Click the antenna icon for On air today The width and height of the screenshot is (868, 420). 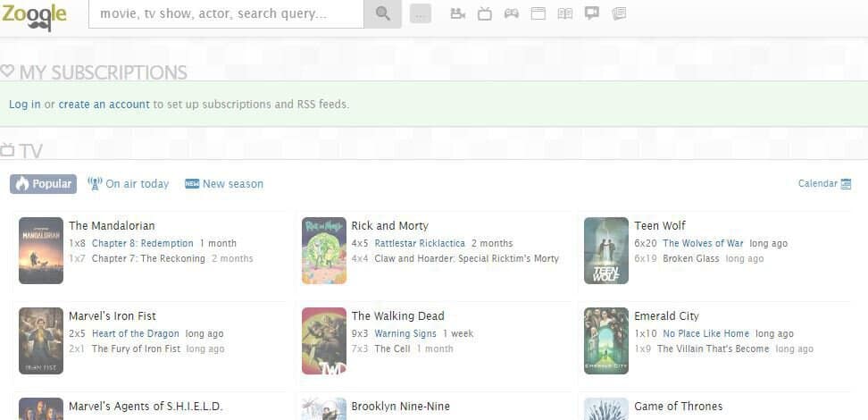coord(95,184)
